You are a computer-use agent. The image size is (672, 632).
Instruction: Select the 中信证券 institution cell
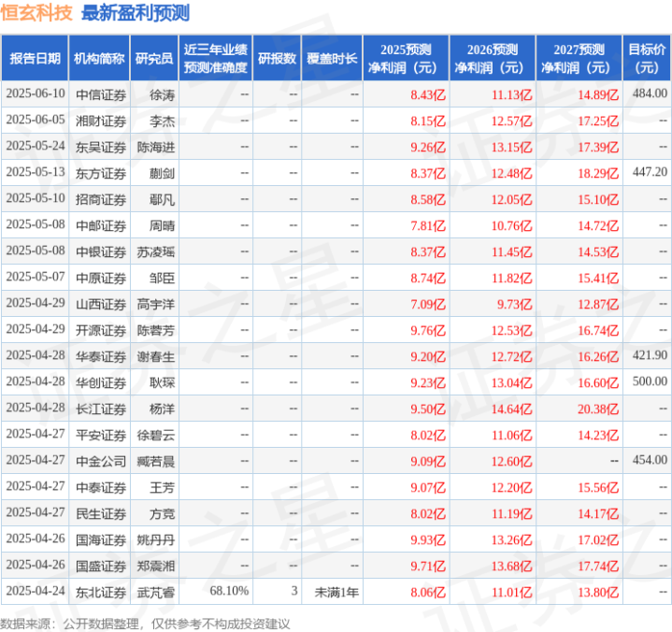[101, 94]
